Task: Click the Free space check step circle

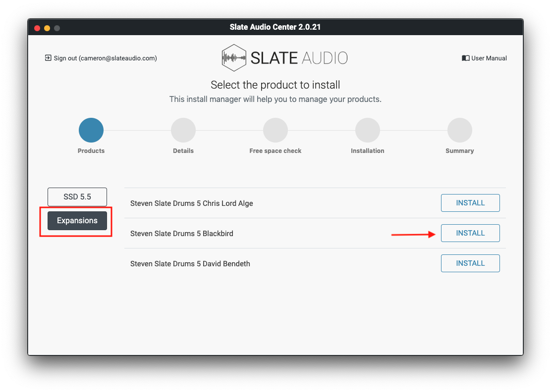Action: [275, 130]
